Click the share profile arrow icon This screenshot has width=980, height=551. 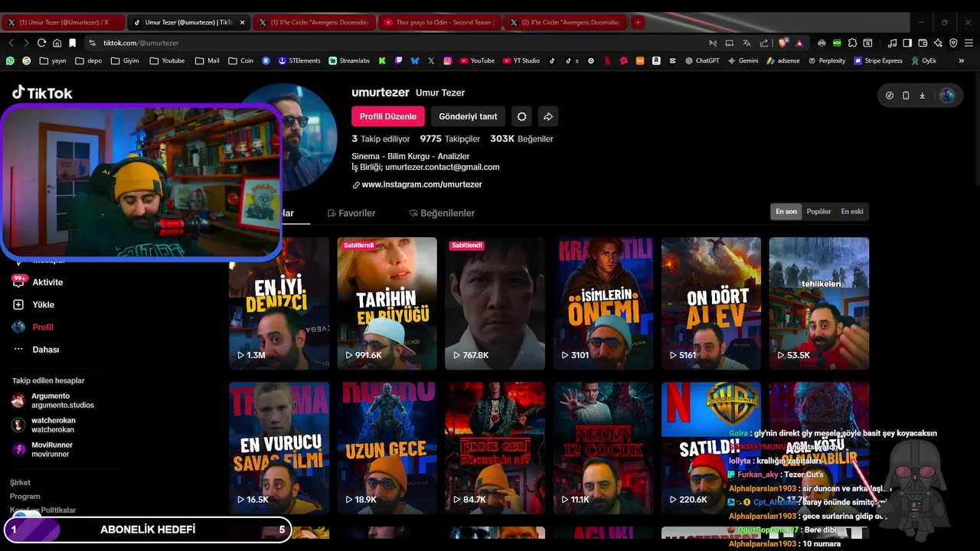click(548, 116)
